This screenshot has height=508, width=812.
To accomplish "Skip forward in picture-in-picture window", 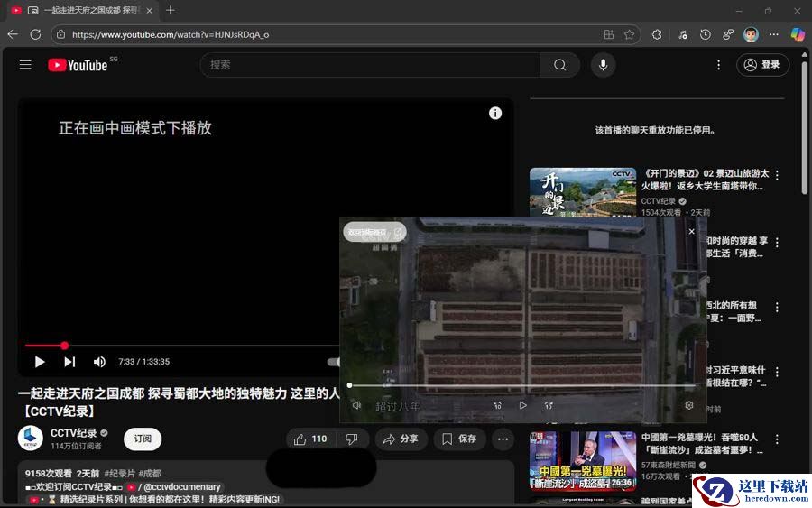I will 549,405.
